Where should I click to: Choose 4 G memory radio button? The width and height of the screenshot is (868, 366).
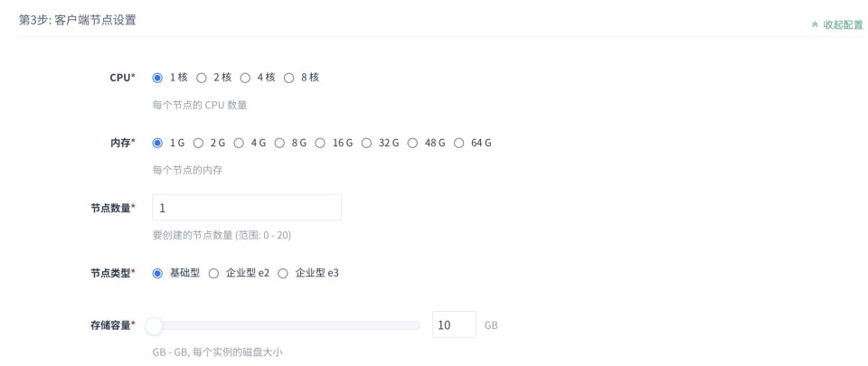pos(239,143)
